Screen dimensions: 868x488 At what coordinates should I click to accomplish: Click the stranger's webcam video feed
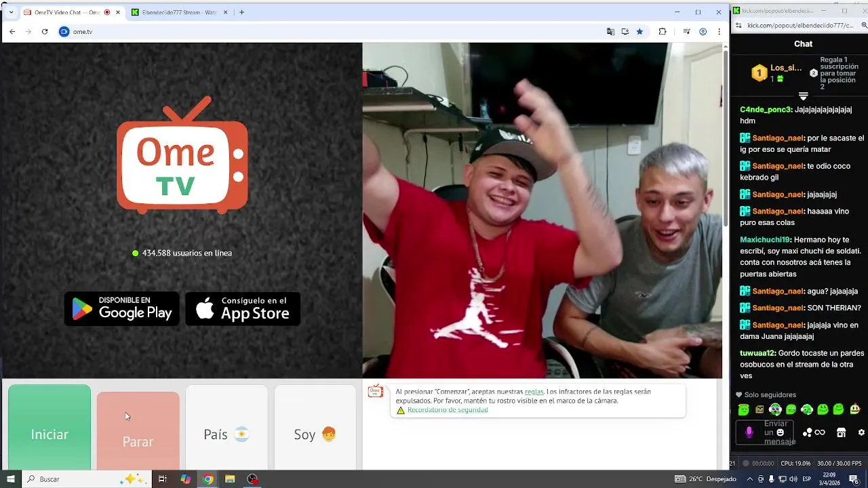[x=542, y=210]
